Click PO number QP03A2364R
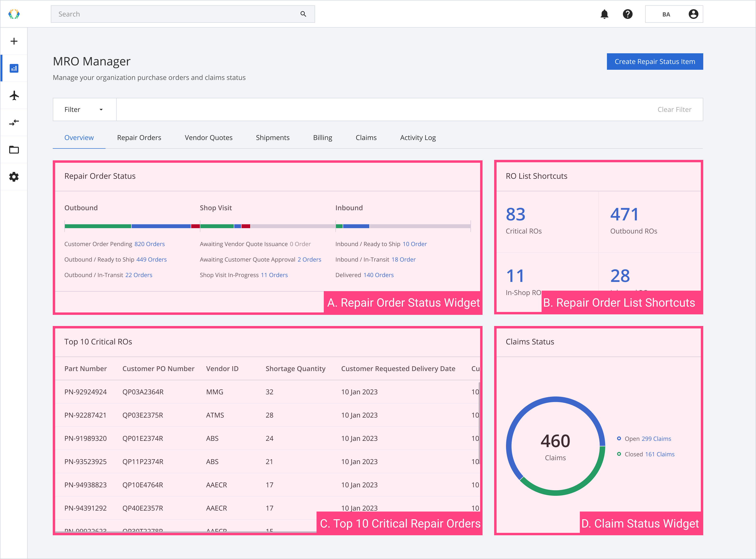The height and width of the screenshot is (559, 756). coord(143,392)
